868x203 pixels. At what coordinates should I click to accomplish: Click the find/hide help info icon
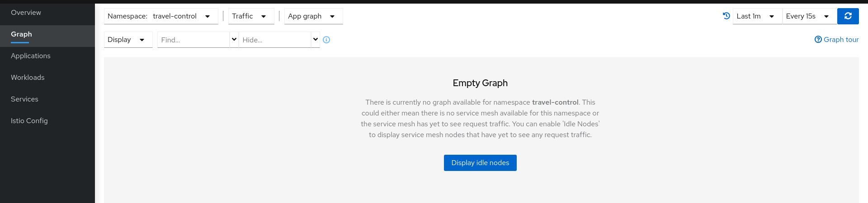click(326, 40)
